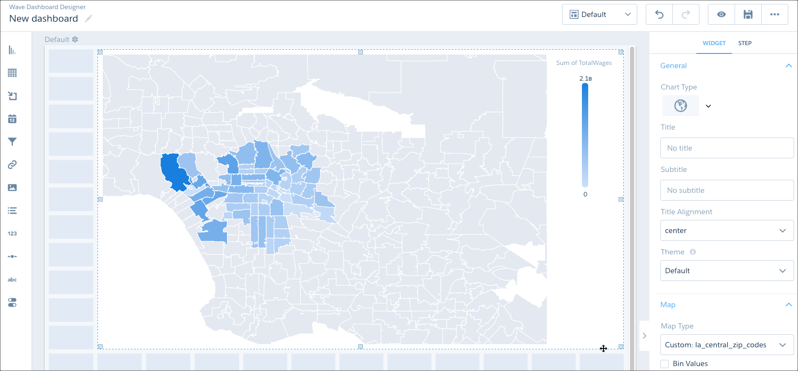Add a date widget from sidebar
The width and height of the screenshot is (798, 371).
(12, 119)
